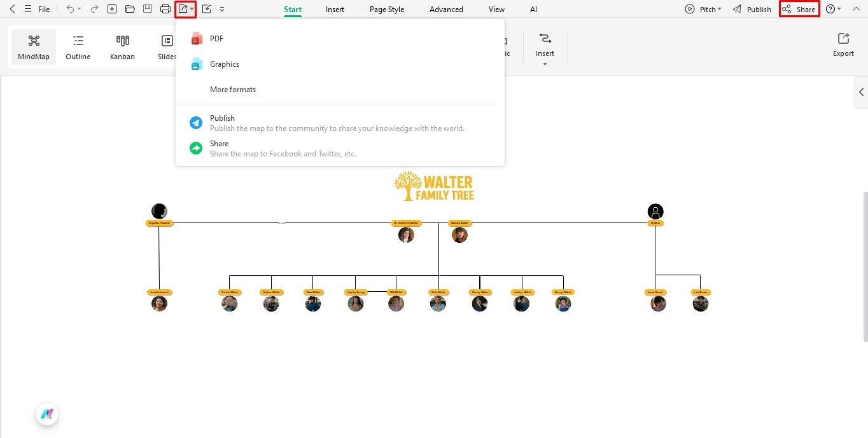Click the Print icon

(165, 9)
